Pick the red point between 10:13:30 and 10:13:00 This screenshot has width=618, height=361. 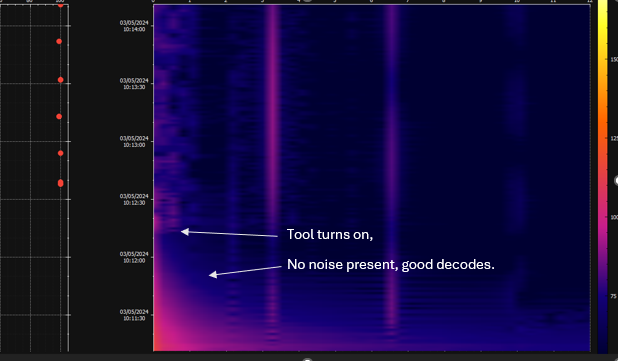pos(59,117)
